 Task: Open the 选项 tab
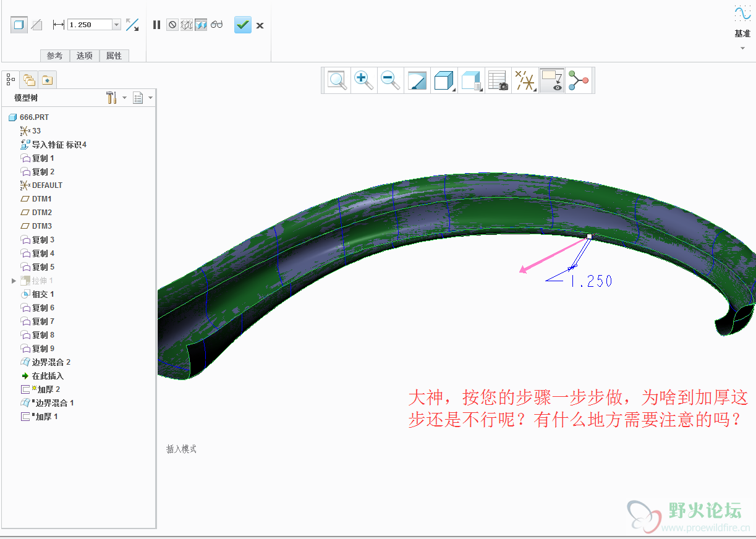pos(84,56)
